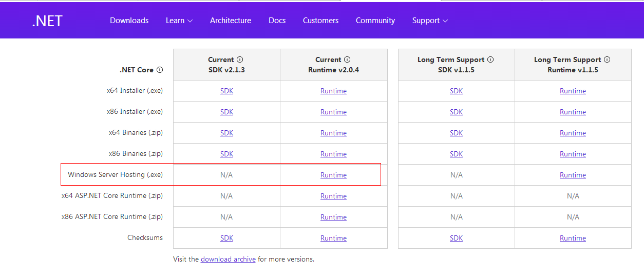Screen dimensions: 644x280
Task: Click the x64 ASP.NET Core Runtime (.zip) label
Action: 112,195
